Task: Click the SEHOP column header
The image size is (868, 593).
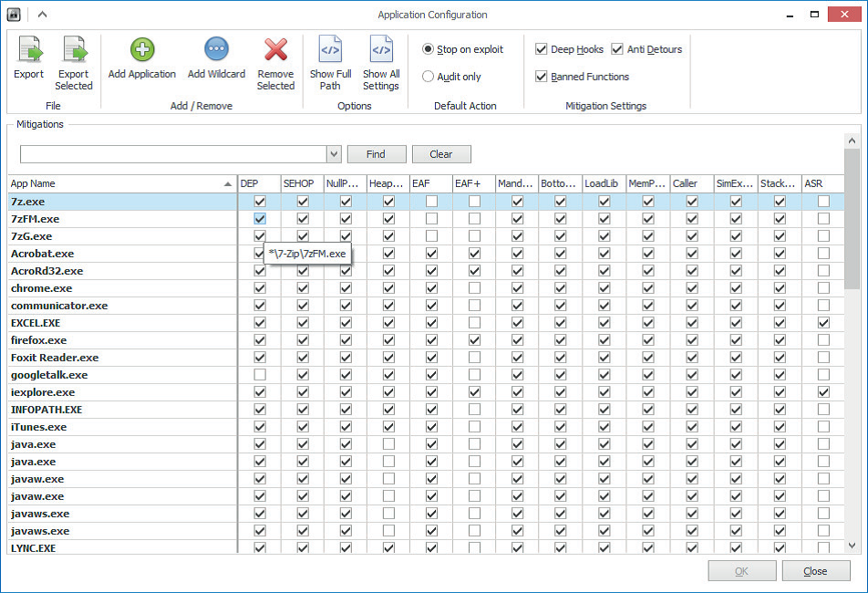Action: click(x=303, y=183)
